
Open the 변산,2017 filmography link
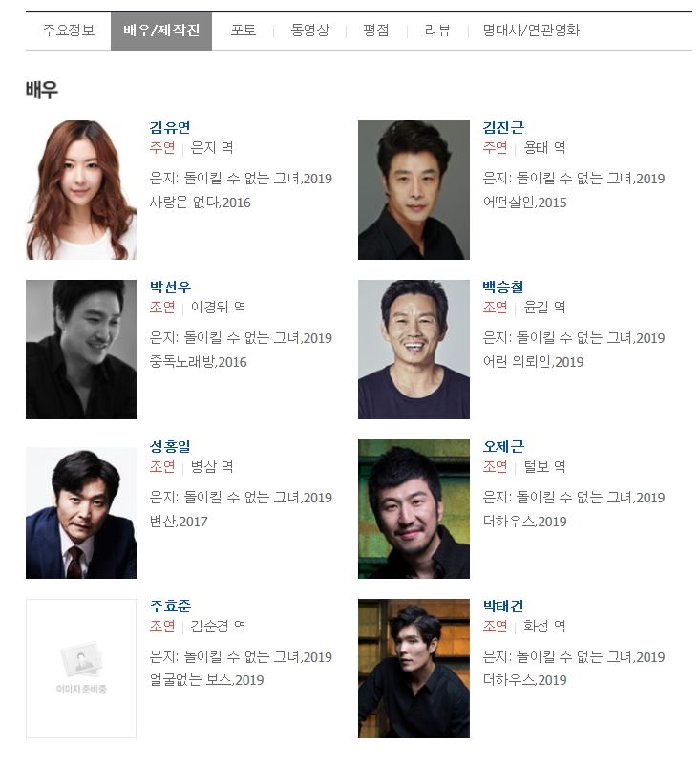click(179, 522)
